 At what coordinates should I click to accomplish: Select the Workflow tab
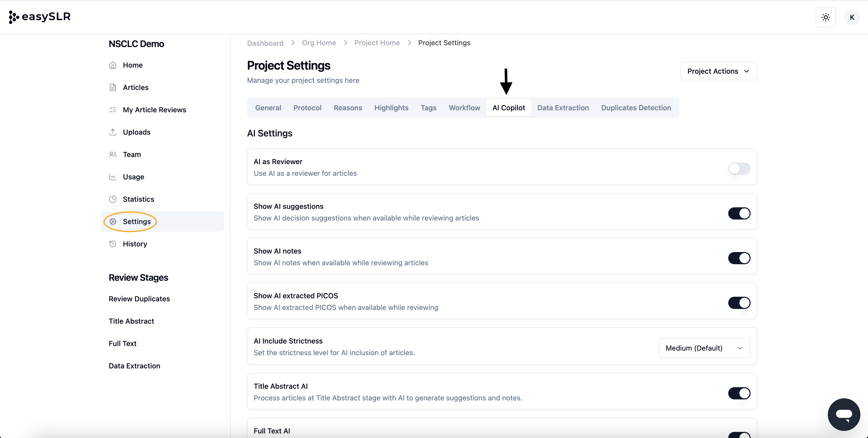[464, 108]
